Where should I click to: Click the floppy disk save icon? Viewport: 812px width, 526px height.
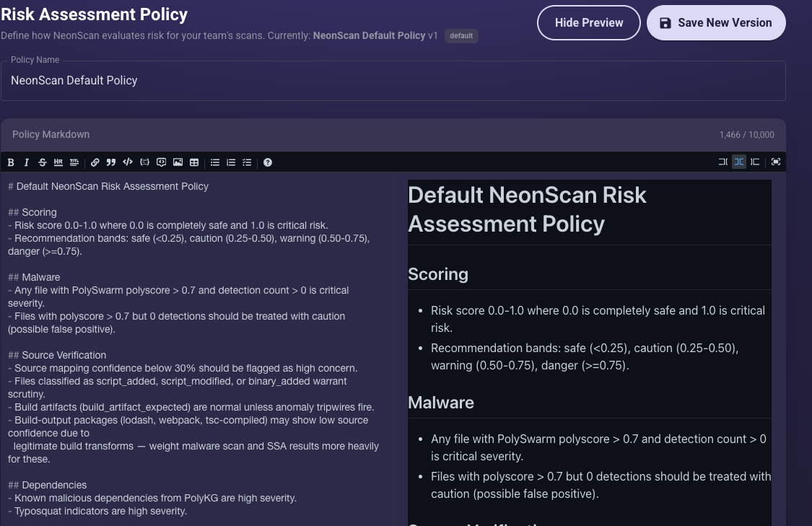pos(665,23)
